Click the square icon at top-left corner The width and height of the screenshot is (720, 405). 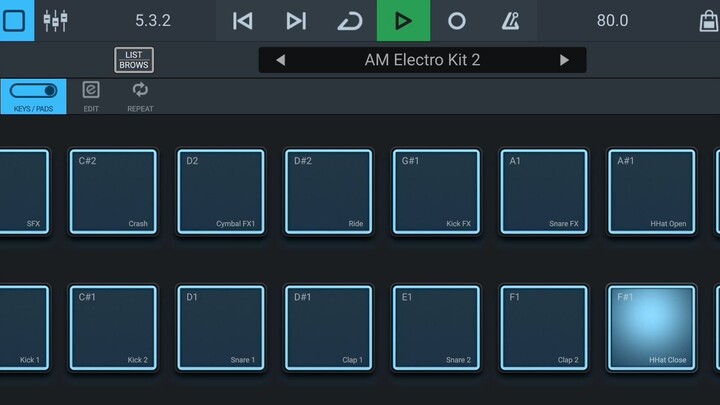(x=16, y=20)
